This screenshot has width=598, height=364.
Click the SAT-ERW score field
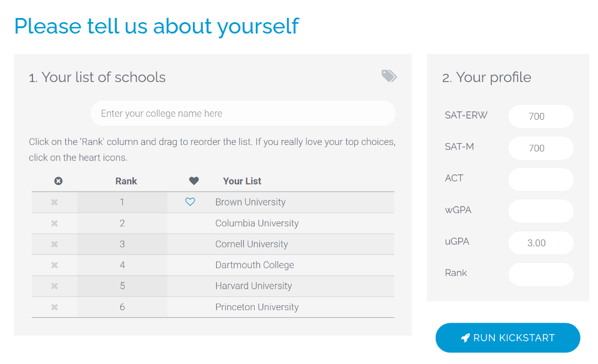pyautogui.click(x=540, y=117)
